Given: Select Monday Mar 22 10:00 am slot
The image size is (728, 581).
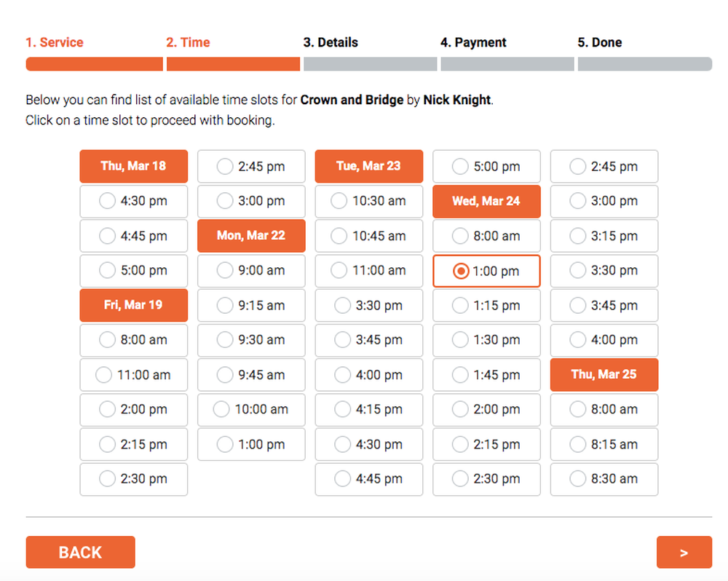Looking at the screenshot, I should tap(251, 409).
